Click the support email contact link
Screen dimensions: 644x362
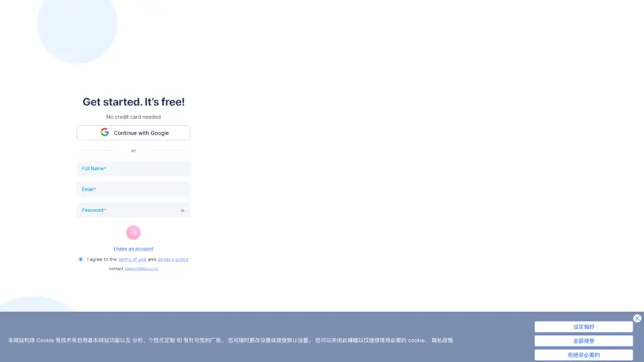[142, 269]
